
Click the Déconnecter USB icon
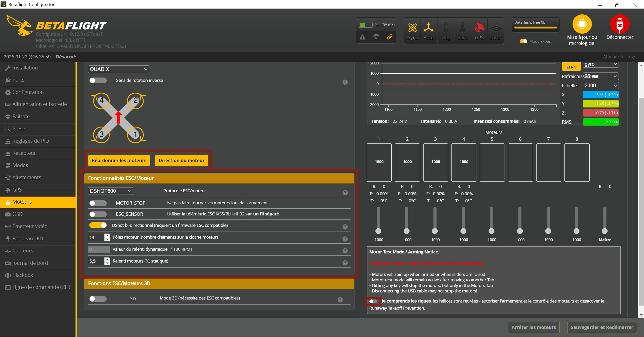pyautogui.click(x=619, y=24)
